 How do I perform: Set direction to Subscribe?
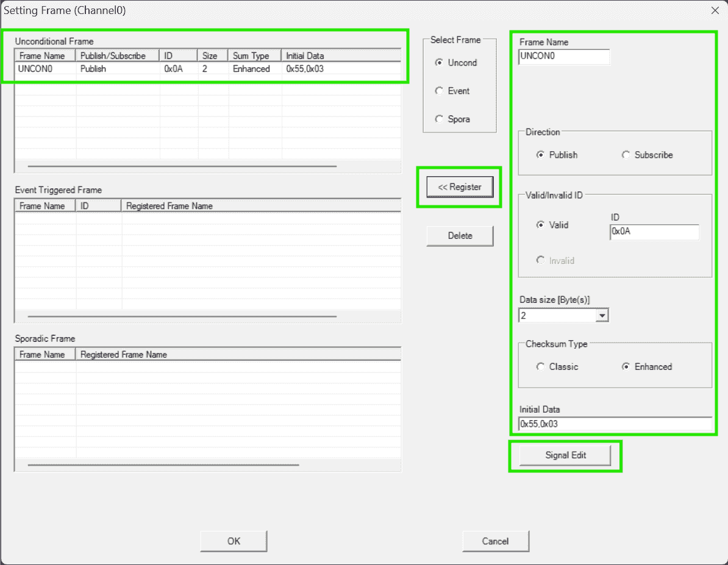626,155
